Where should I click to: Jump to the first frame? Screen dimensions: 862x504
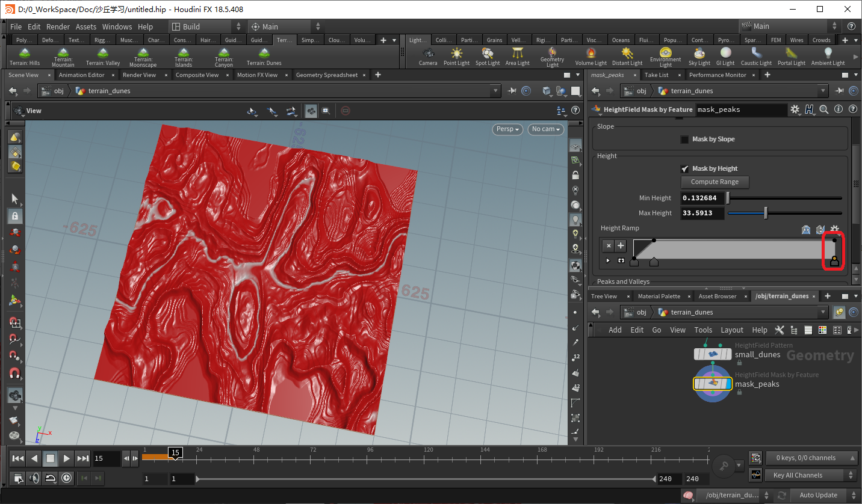(x=18, y=458)
